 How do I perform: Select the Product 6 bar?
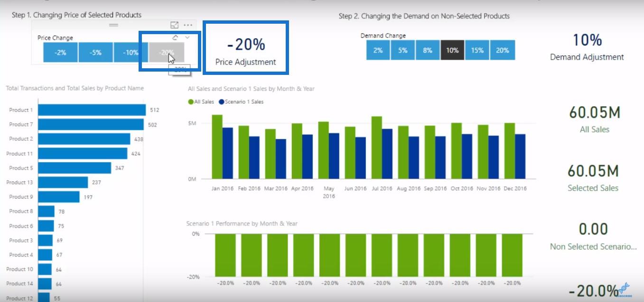coord(46,226)
